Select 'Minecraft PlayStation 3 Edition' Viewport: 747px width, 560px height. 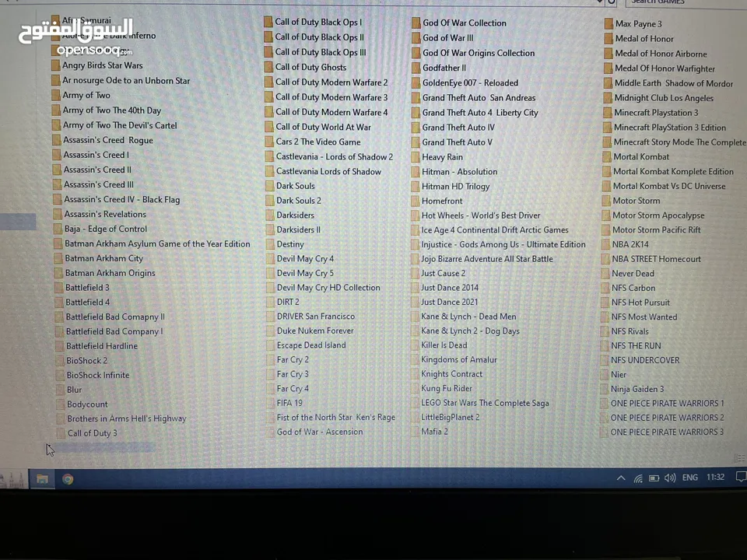pyautogui.click(x=670, y=128)
